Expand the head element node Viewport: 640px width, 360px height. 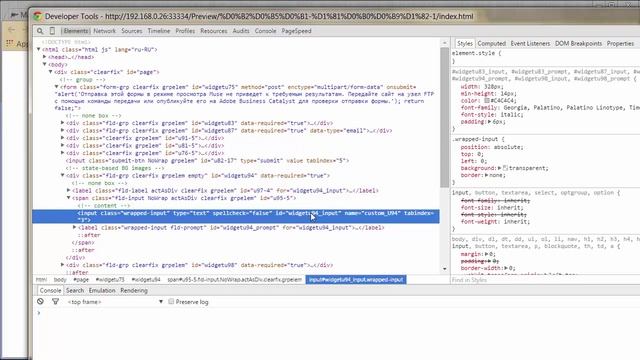45,57
